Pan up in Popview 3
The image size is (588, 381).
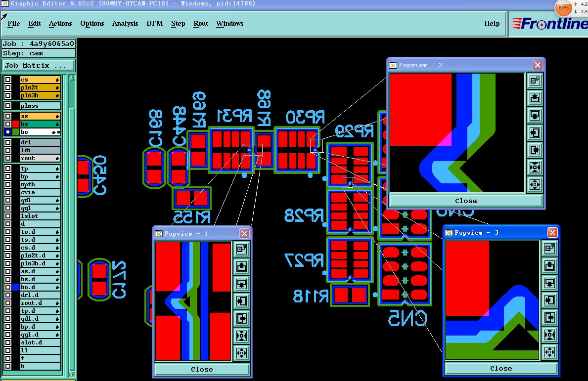[549, 266]
